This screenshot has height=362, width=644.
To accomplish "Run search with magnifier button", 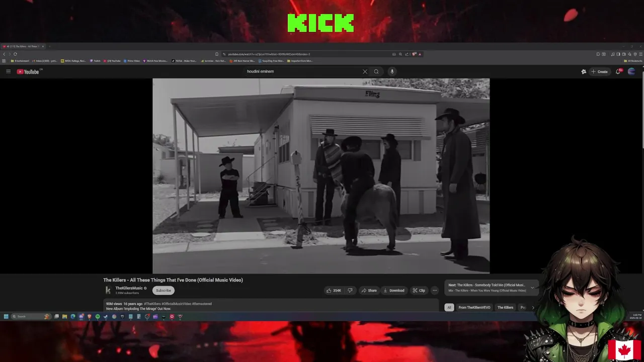I will pyautogui.click(x=376, y=71).
